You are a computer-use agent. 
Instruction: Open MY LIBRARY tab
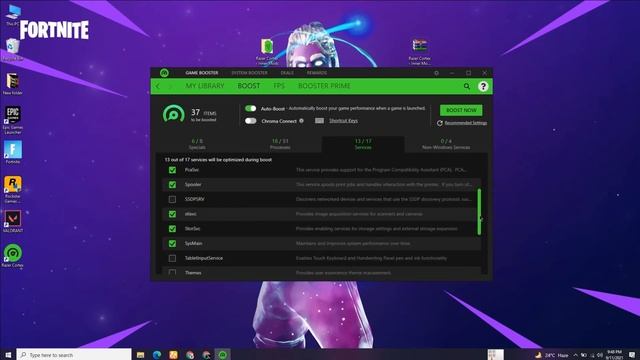tap(205, 86)
